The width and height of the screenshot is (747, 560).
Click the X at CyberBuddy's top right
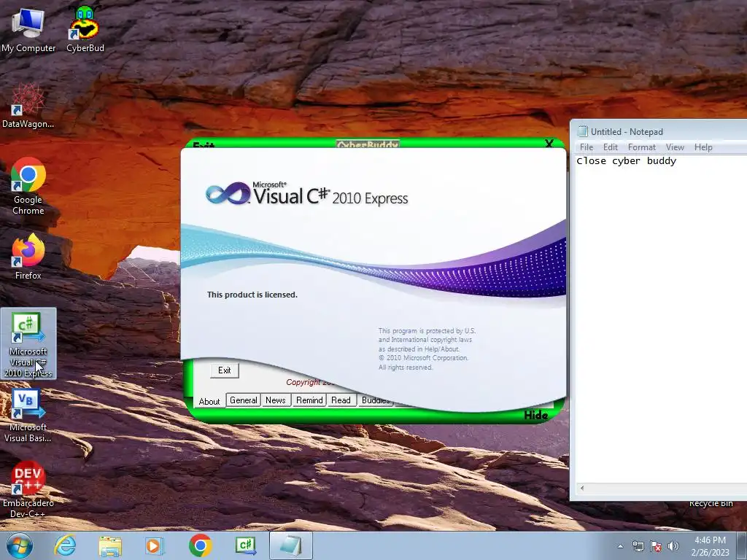tap(549, 144)
